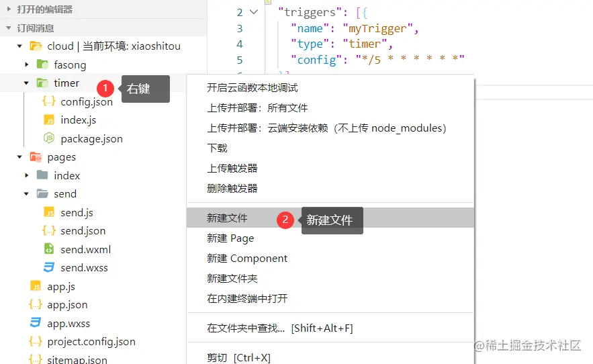593x364 pixels.
Task: Collapse the 订阅消息 project section
Action: pos(9,28)
